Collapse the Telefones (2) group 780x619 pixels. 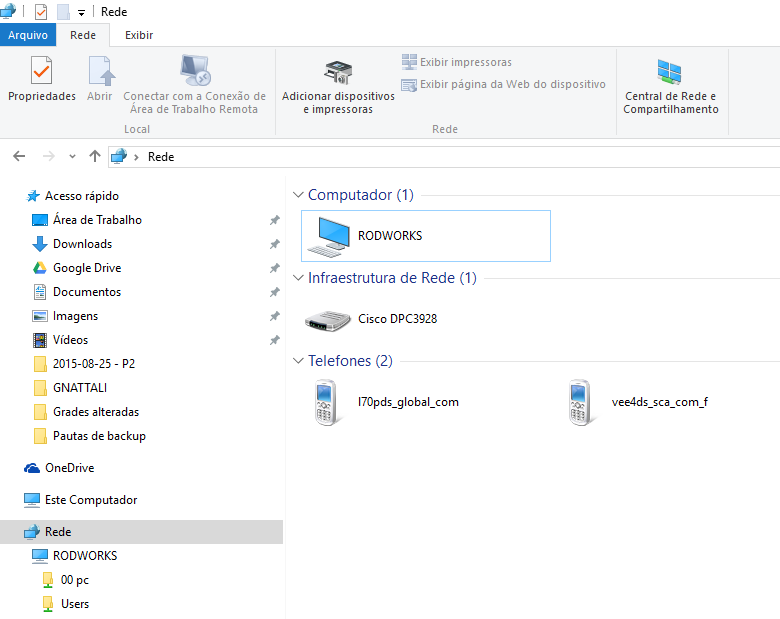pyautogui.click(x=298, y=361)
